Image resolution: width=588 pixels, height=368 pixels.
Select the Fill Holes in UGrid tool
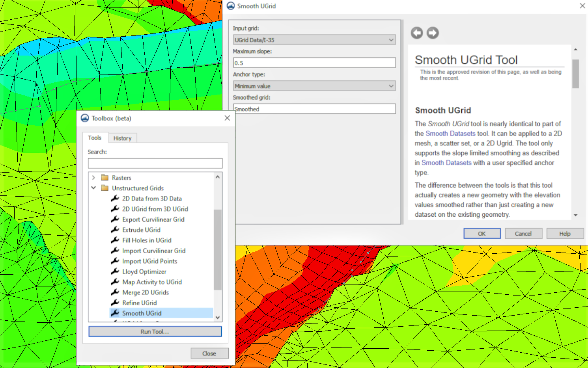tap(147, 240)
